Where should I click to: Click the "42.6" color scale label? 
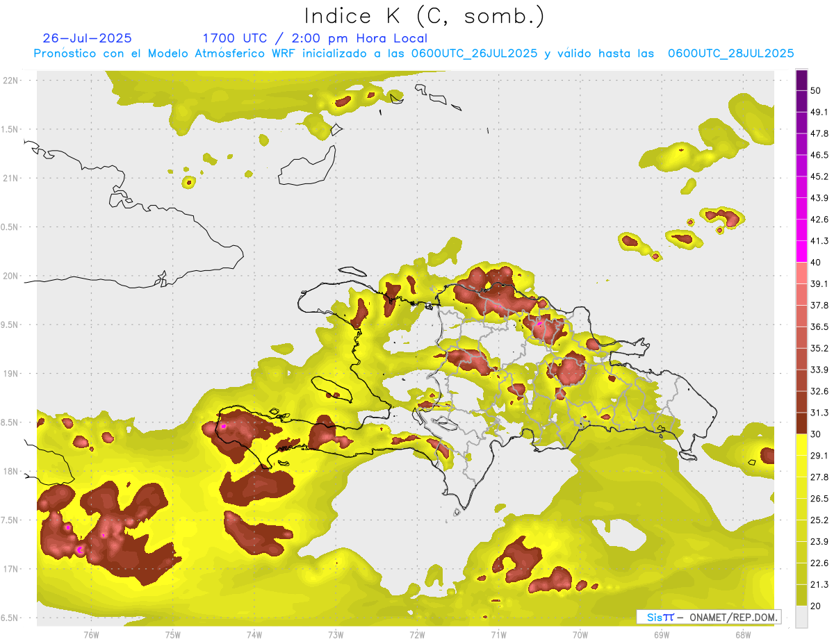819,220
